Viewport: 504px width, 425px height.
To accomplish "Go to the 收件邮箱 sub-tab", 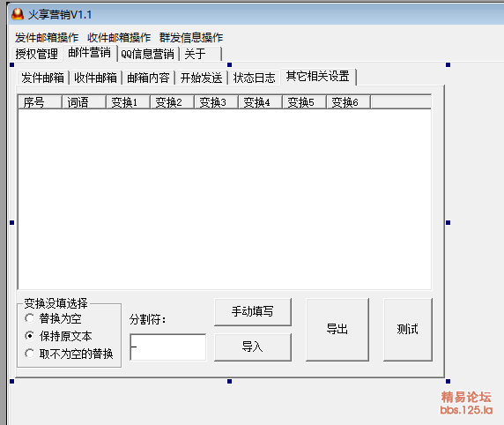I will [95, 78].
